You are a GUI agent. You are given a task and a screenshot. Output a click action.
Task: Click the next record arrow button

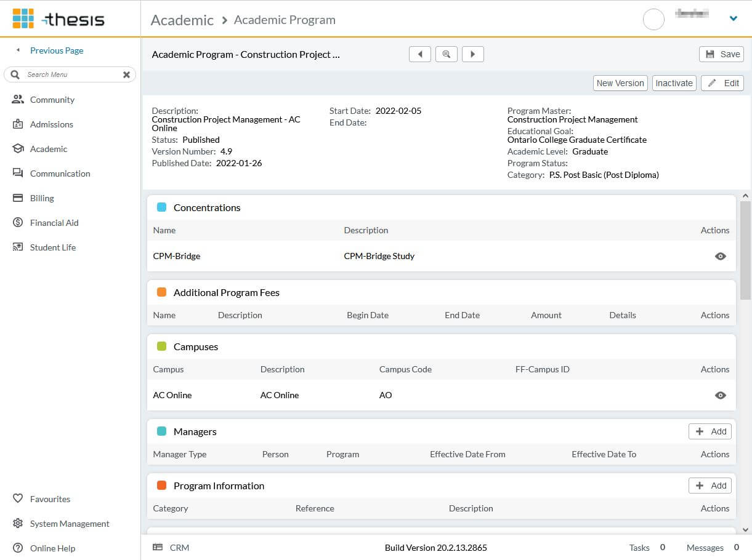pos(472,54)
